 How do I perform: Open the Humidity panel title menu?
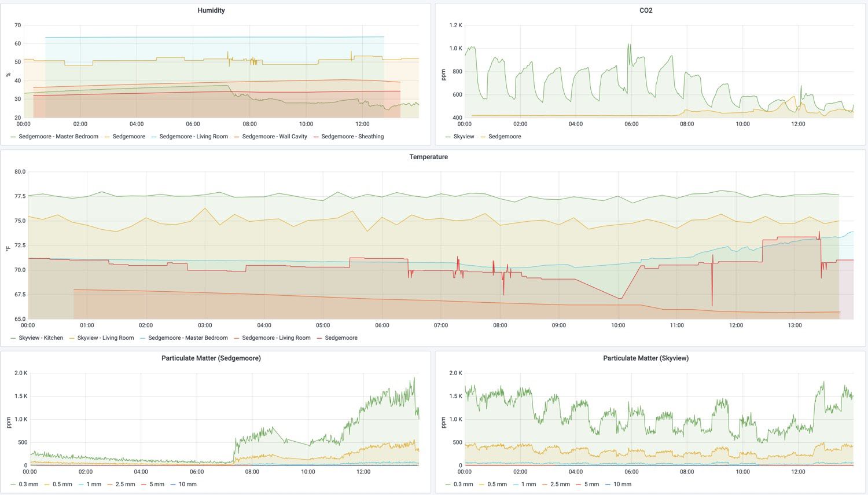coord(211,10)
